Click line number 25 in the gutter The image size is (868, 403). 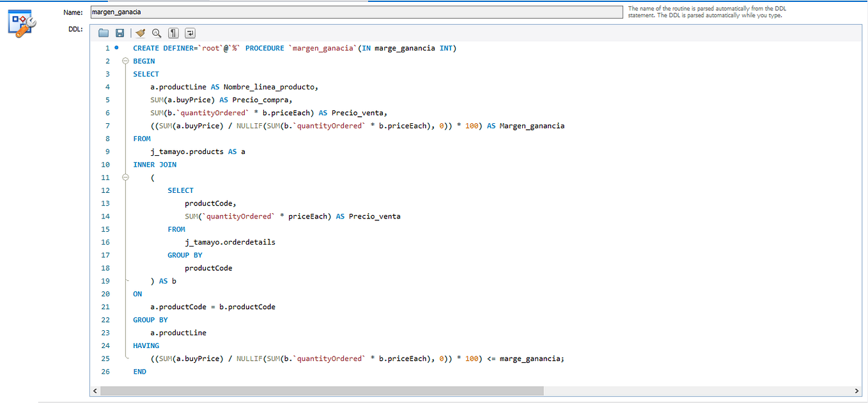tap(105, 358)
